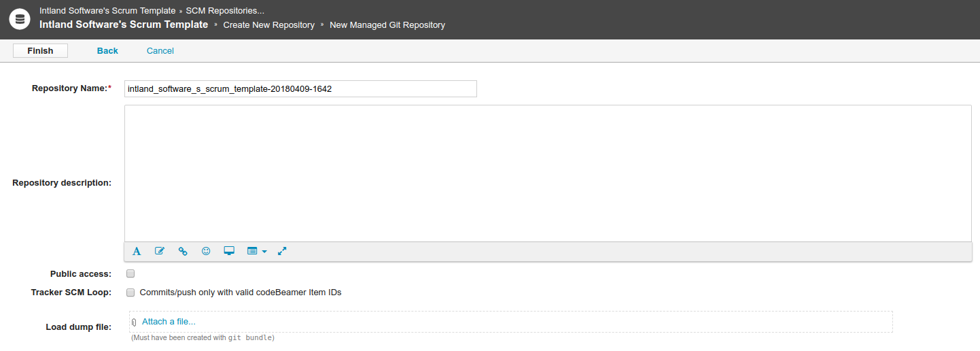Screen dimensions: 980x351
Task: Click the repository database icon in header
Action: (20, 19)
